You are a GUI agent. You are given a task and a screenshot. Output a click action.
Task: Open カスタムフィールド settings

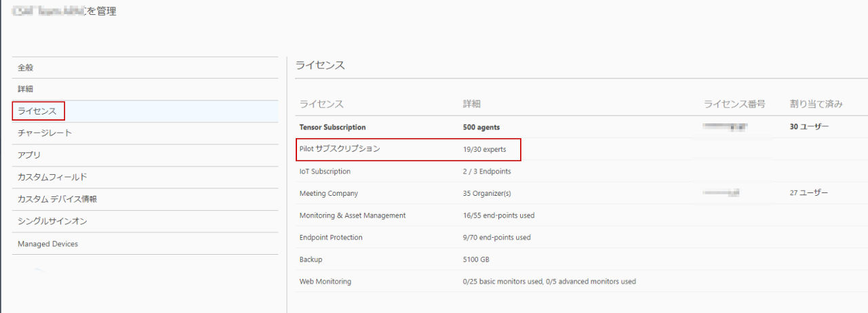pos(145,178)
